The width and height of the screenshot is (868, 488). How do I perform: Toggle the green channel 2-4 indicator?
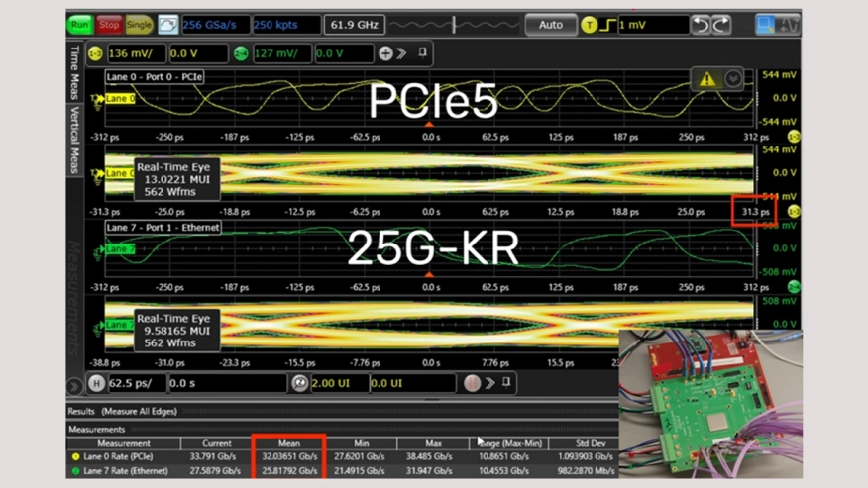[x=241, y=53]
